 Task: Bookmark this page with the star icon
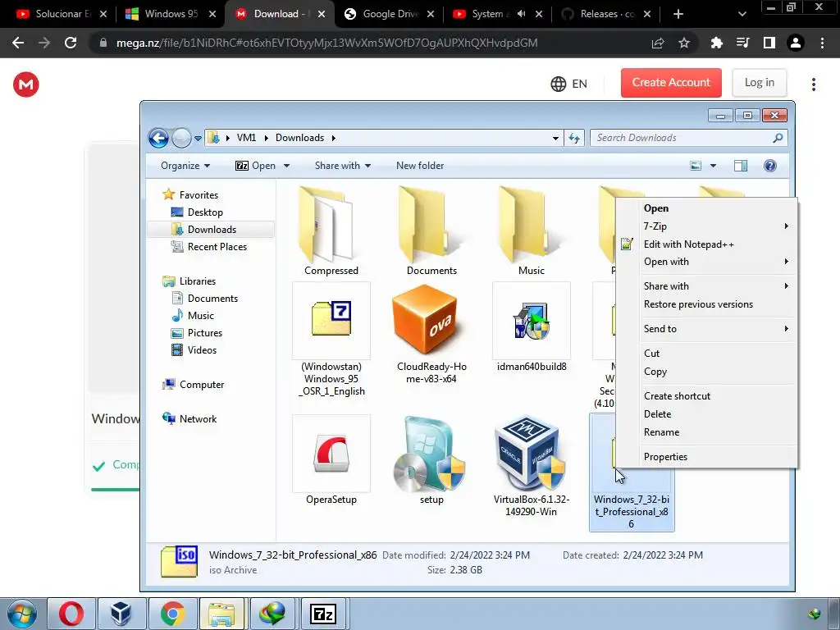(684, 43)
